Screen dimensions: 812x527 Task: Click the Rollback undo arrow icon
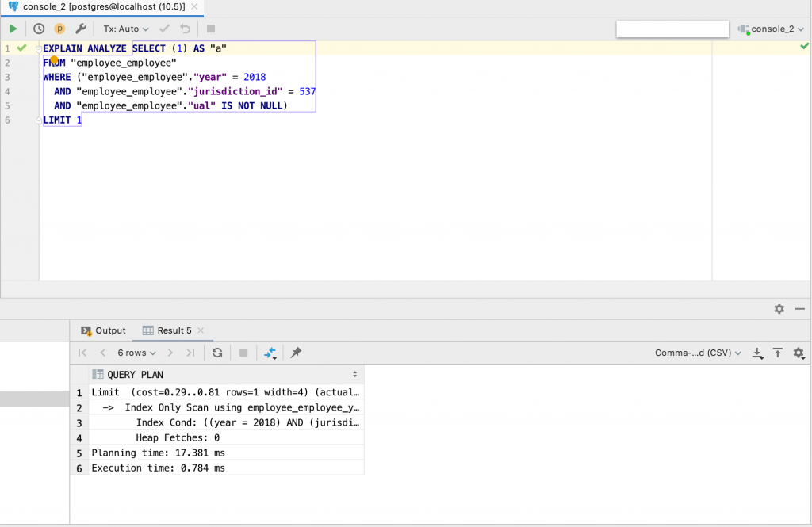click(185, 29)
